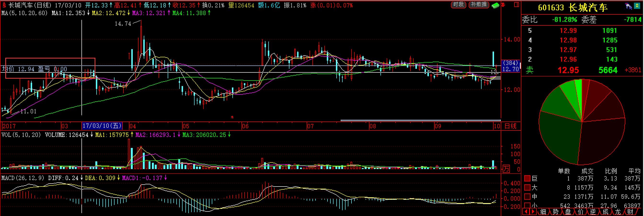The image size is (644, 216).
Task: Click the 额1.6亿 turnover value in the header
Action: (269, 5)
